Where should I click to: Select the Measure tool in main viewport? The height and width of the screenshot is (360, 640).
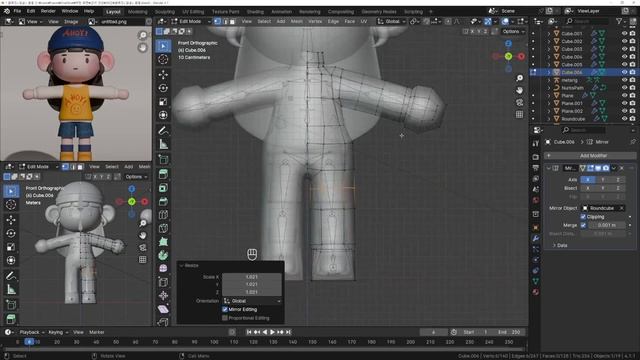[163, 144]
